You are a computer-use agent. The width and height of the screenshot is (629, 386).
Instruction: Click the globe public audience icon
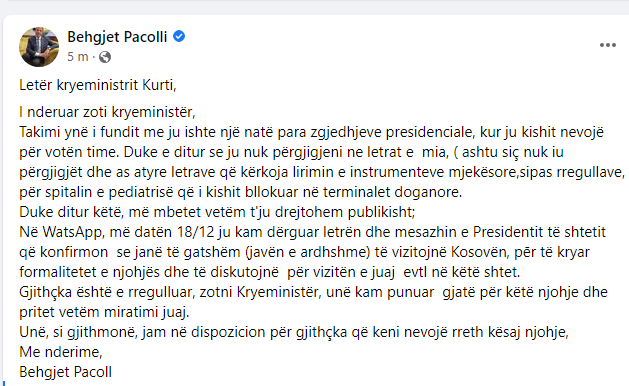(105, 57)
